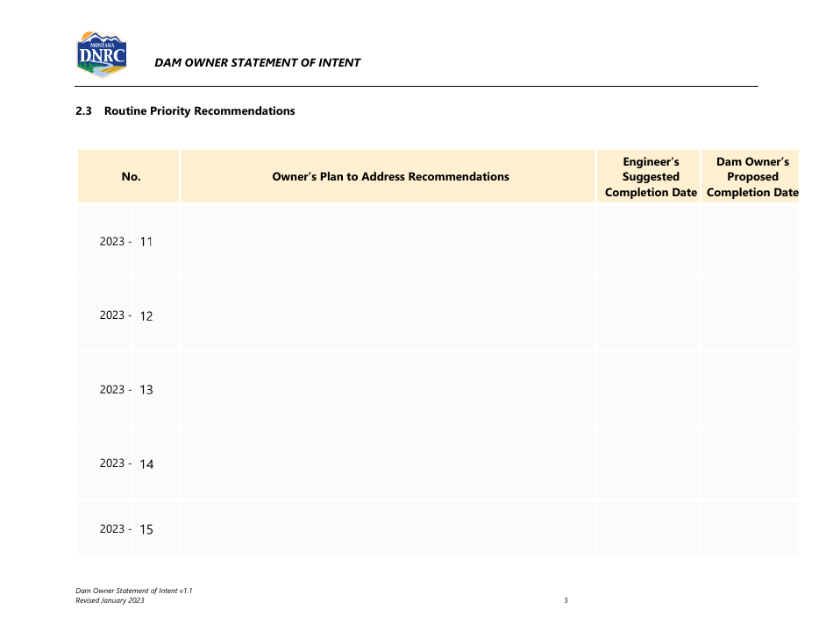Click Engineer's Suggested date cell for 2023-11
Image resolution: width=833 pixels, height=644 pixels.
(648, 241)
